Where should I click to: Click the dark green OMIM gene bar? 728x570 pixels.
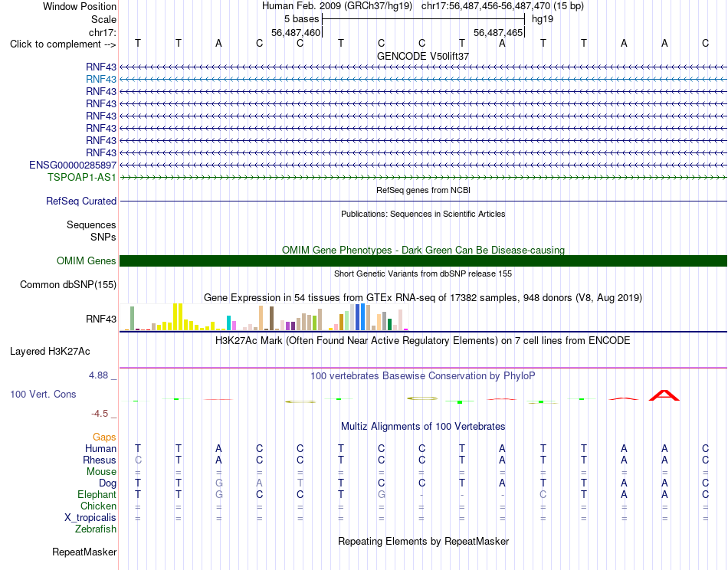423,260
